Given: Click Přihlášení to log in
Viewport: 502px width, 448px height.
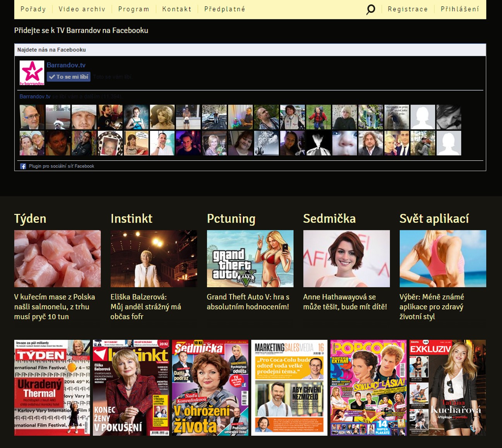Looking at the screenshot, I should coord(460,9).
